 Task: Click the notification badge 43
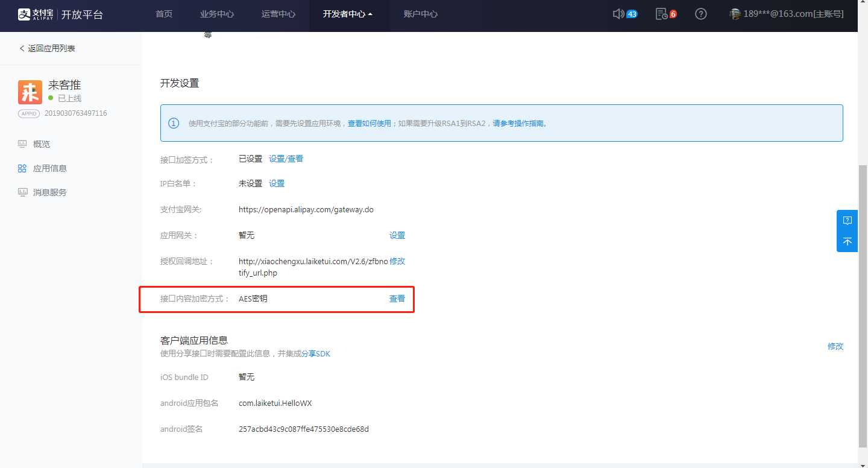coord(632,14)
